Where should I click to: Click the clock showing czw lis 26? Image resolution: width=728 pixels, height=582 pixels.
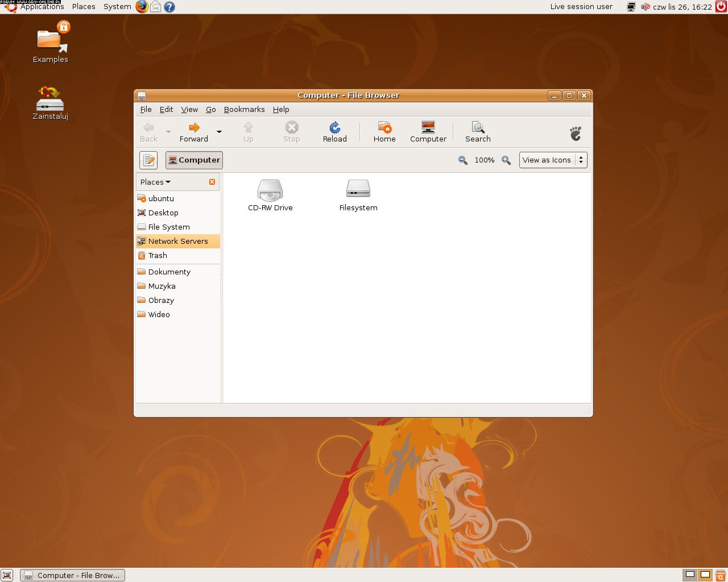point(682,7)
